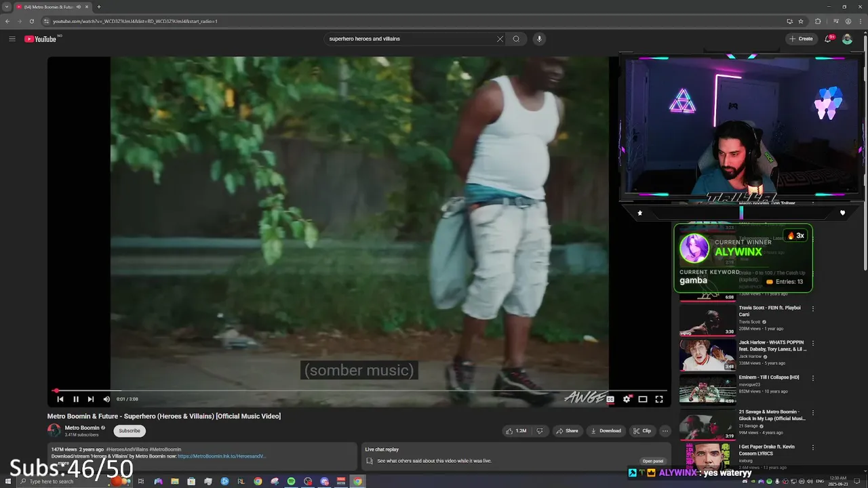Screen dimensions: 868x488
Task: Enter fullscreen mode on the player
Action: coord(659,399)
